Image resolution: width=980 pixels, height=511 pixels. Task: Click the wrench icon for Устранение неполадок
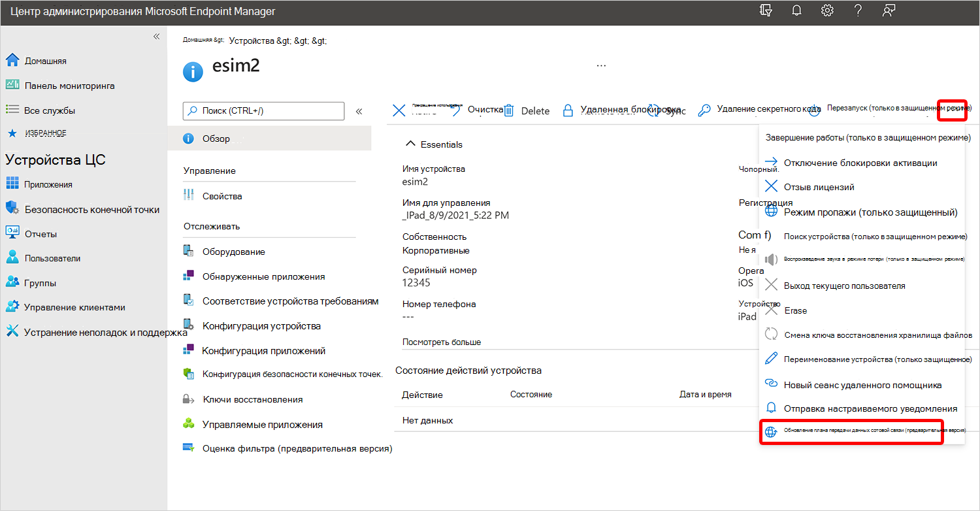click(x=12, y=331)
